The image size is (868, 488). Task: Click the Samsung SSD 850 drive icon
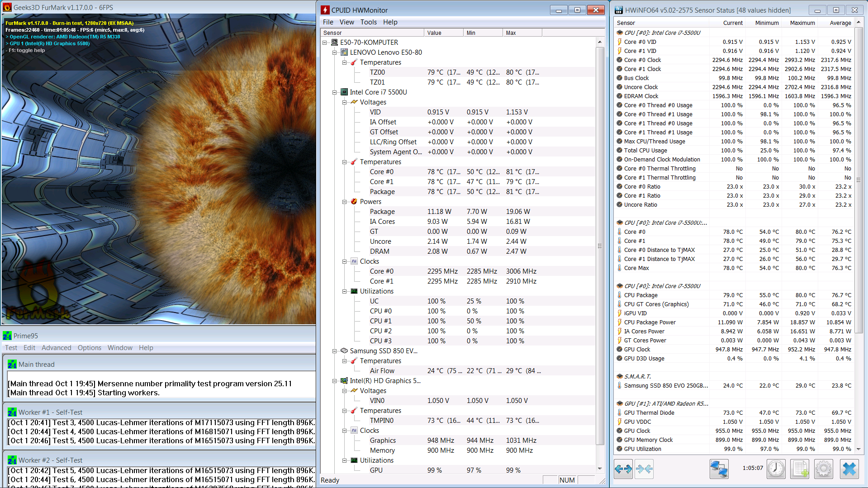pyautogui.click(x=344, y=351)
